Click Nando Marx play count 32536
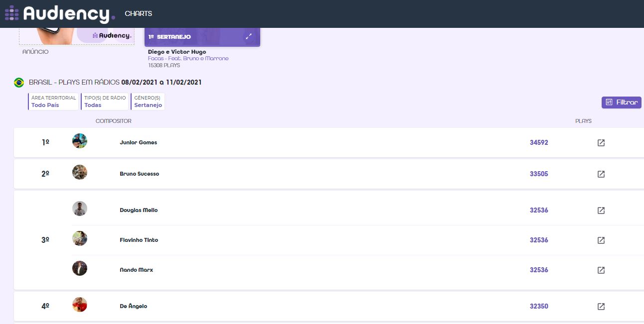The height and width of the screenshot is (324, 644). pos(539,270)
